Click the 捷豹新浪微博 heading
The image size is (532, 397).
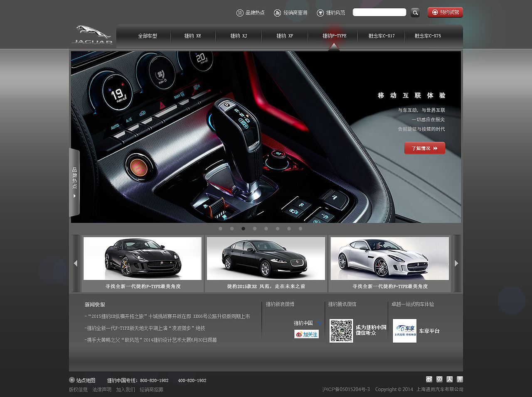(280, 304)
